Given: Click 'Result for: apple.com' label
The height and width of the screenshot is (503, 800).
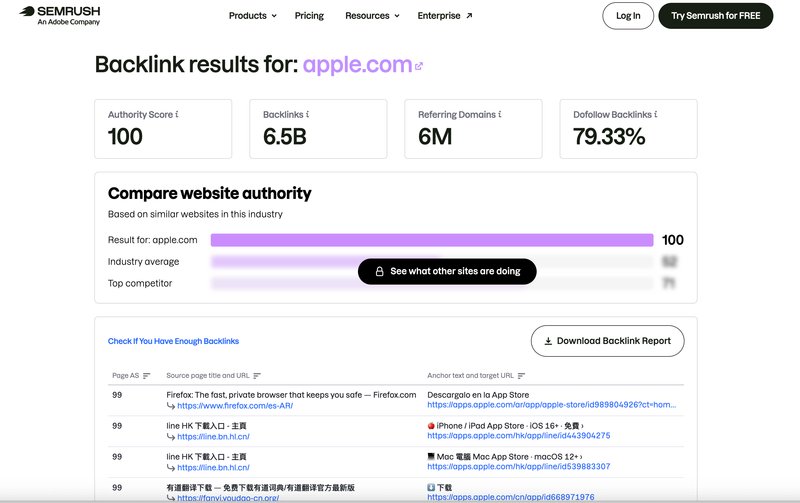Looking at the screenshot, I should coord(152,240).
